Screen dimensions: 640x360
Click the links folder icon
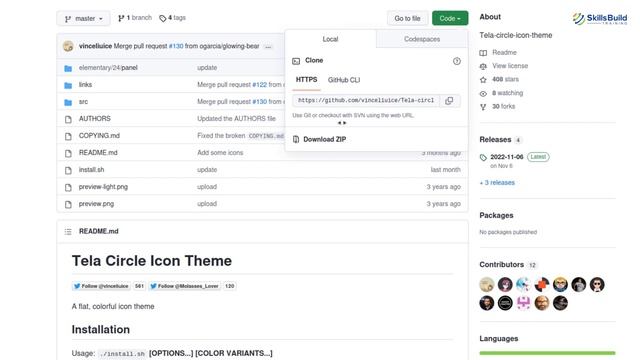pos(68,85)
